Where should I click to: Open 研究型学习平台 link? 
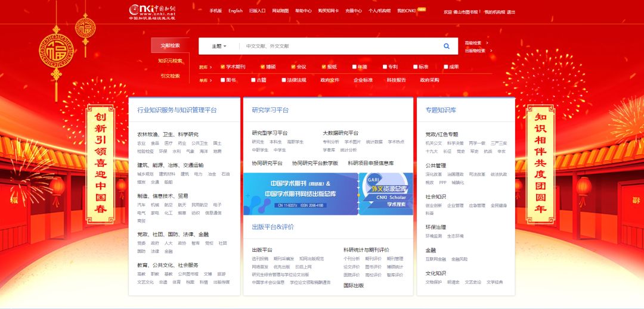(270, 133)
